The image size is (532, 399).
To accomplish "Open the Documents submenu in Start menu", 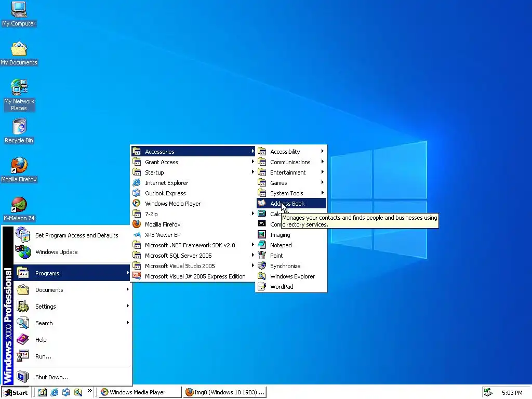I will [72, 290].
